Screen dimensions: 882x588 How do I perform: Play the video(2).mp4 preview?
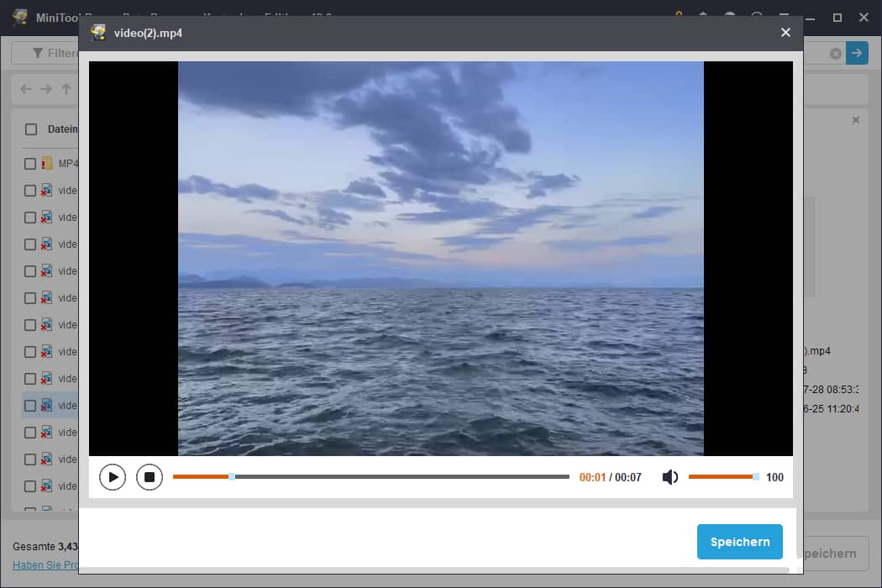coord(112,476)
